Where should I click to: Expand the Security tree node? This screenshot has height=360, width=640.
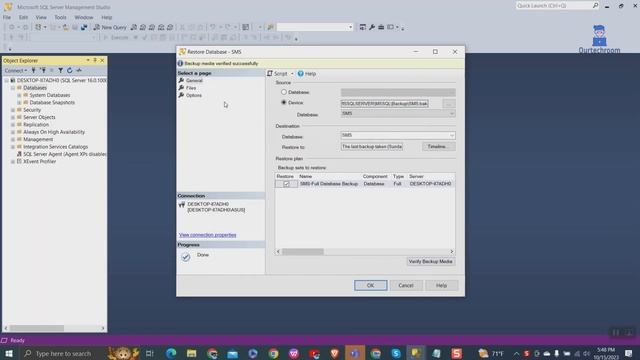pos(13,110)
